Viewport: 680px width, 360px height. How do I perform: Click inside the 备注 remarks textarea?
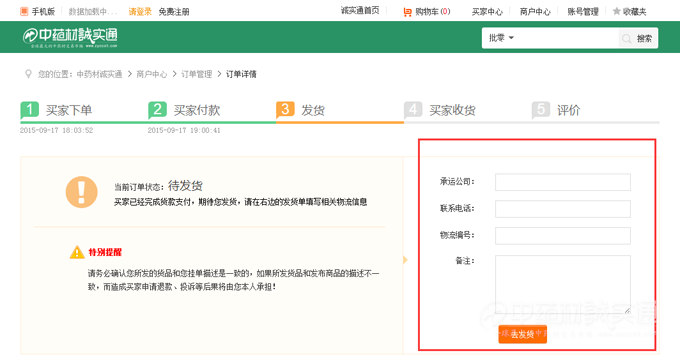coord(563,284)
